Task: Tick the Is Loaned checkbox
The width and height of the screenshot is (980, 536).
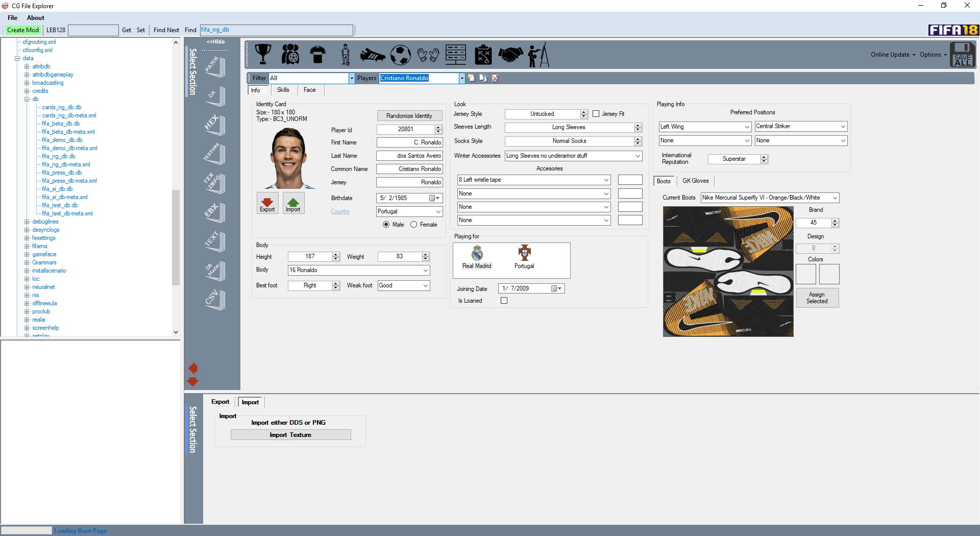Action: click(504, 301)
